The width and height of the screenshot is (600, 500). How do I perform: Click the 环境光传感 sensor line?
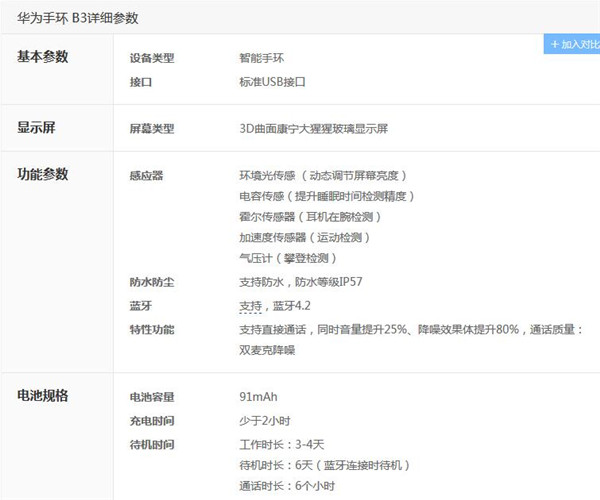click(x=323, y=176)
